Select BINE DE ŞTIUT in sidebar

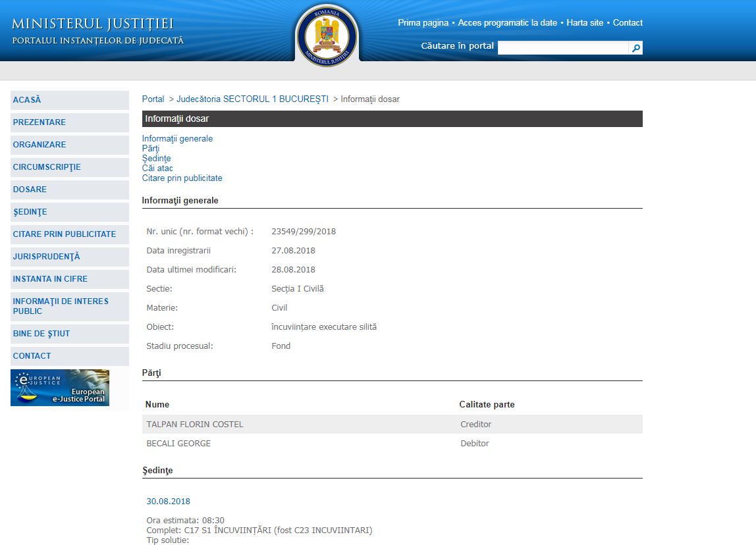click(41, 334)
